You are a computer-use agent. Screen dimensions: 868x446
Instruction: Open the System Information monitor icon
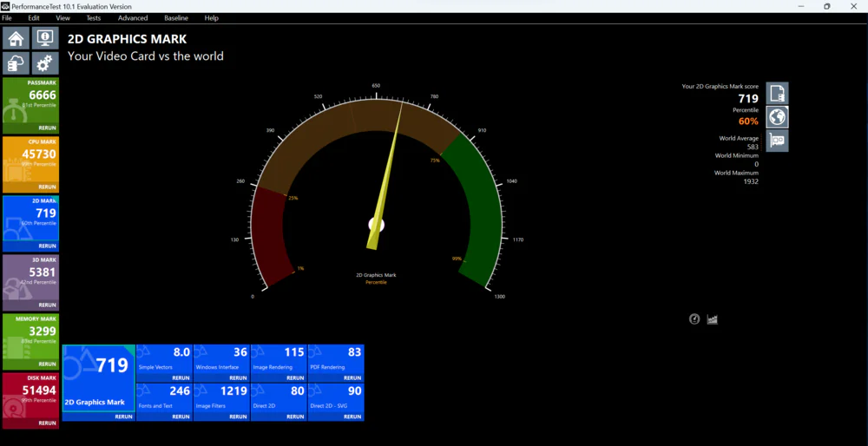(45, 38)
